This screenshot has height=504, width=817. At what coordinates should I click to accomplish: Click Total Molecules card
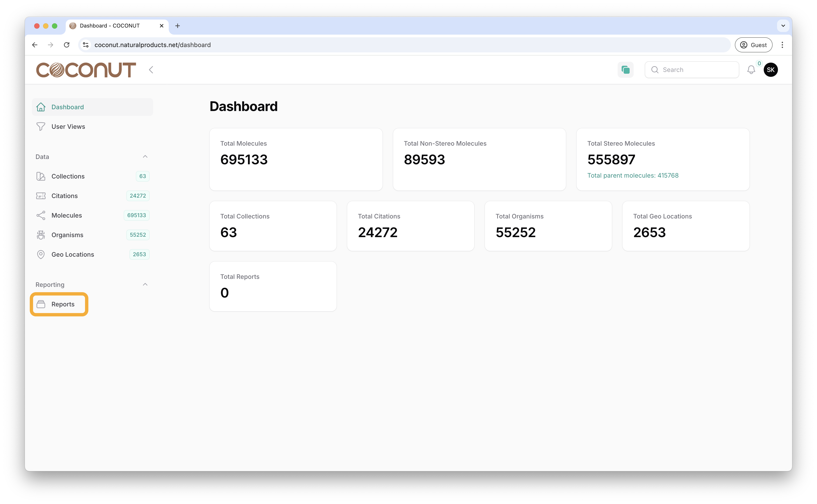point(296,159)
